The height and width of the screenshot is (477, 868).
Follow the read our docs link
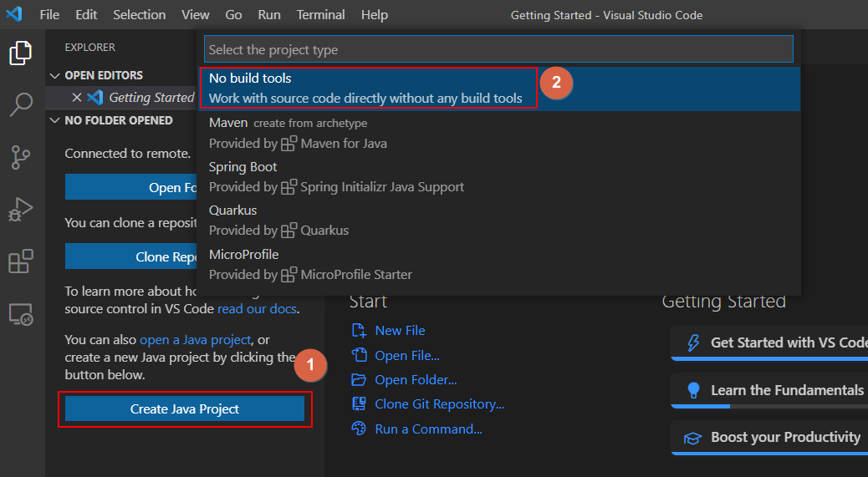(257, 309)
